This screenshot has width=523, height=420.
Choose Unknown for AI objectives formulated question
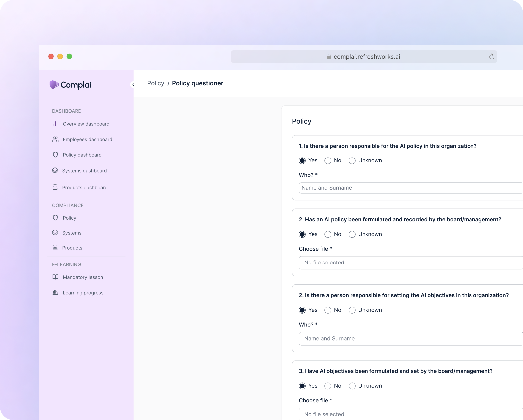352,386
